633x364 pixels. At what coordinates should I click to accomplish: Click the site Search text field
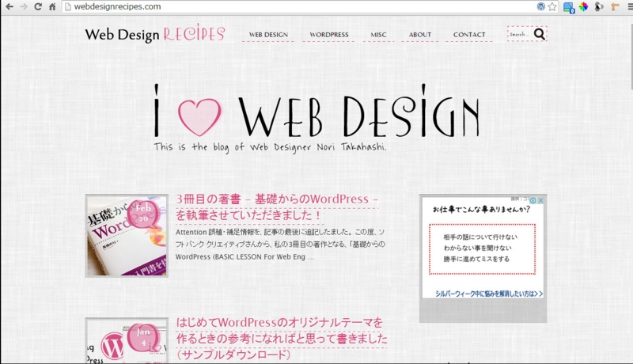pyautogui.click(x=520, y=34)
